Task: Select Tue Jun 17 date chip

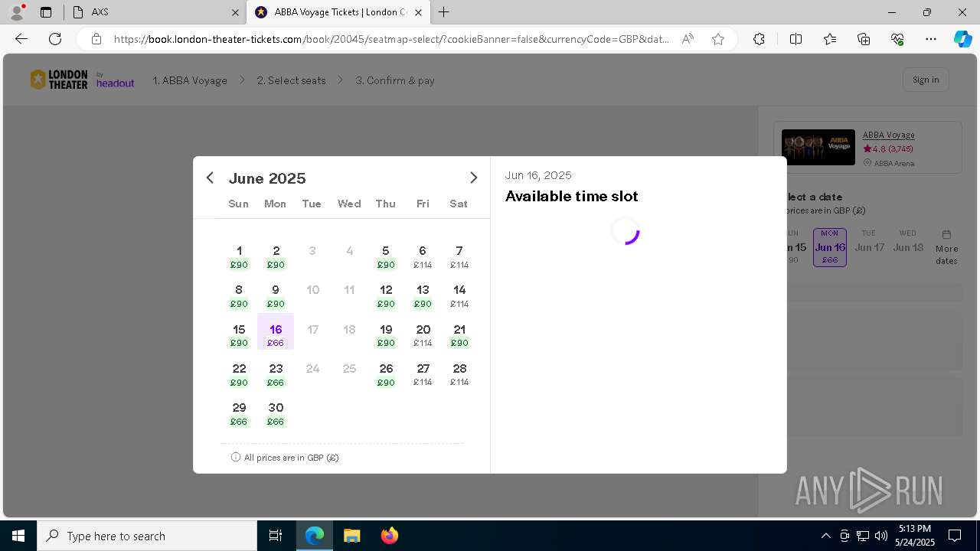Action: pos(869,243)
